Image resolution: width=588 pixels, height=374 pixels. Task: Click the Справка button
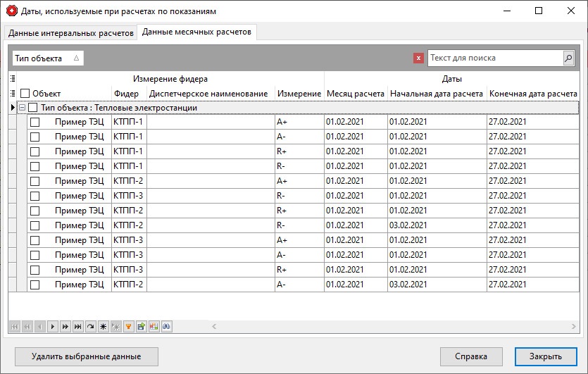tap(471, 356)
